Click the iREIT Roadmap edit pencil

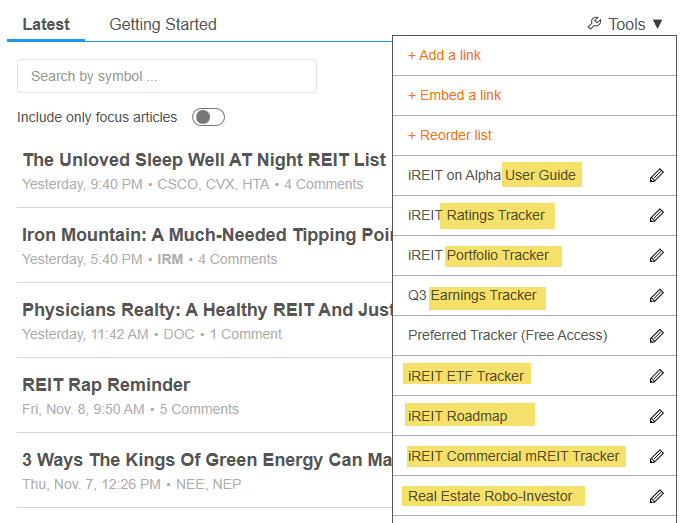[656, 416]
